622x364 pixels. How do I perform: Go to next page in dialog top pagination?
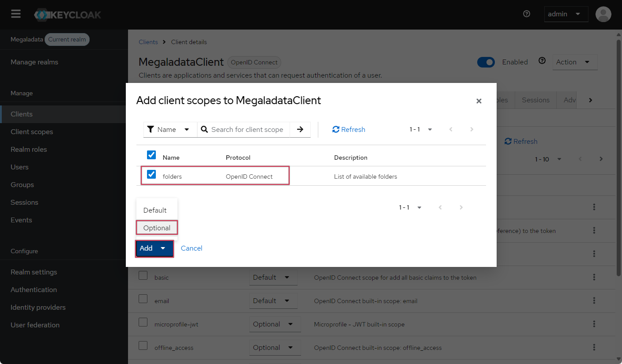tap(471, 129)
